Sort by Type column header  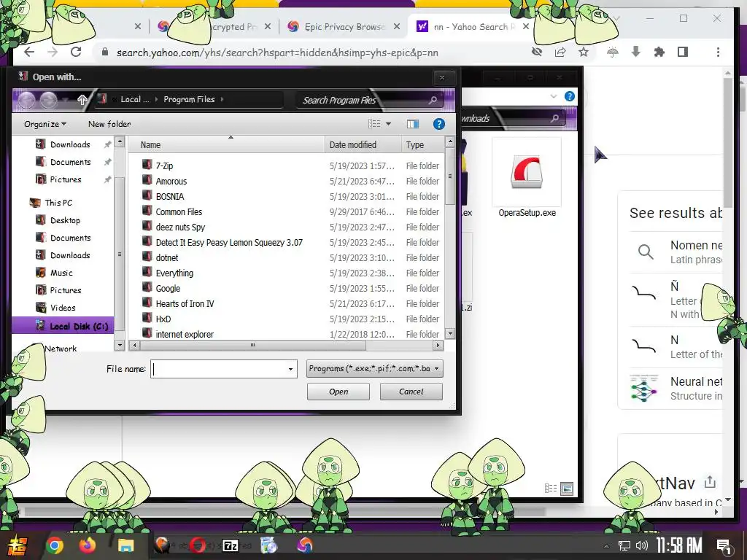pyautogui.click(x=422, y=145)
